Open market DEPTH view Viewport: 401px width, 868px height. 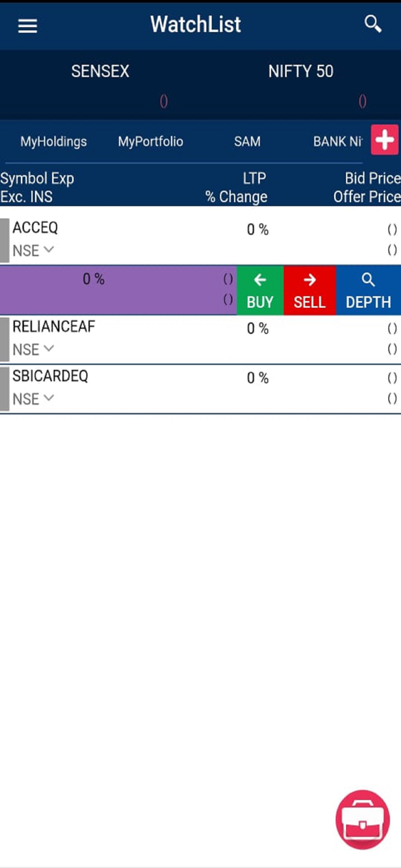click(x=368, y=291)
